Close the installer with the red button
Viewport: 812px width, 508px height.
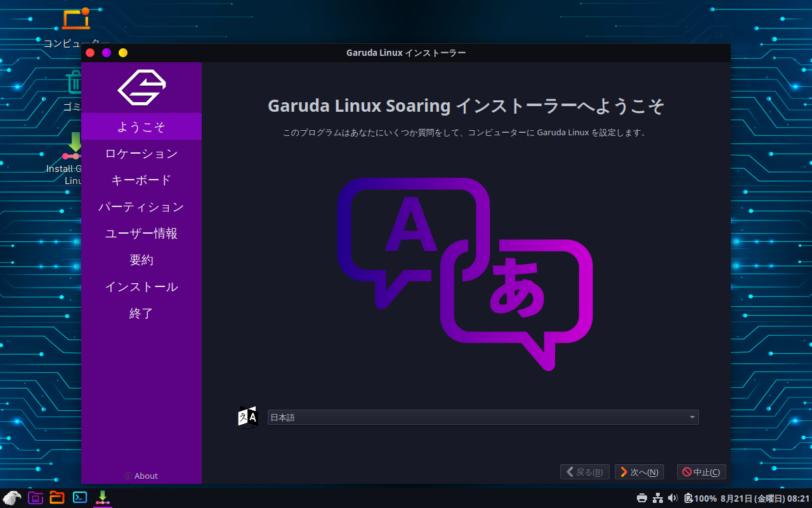90,53
